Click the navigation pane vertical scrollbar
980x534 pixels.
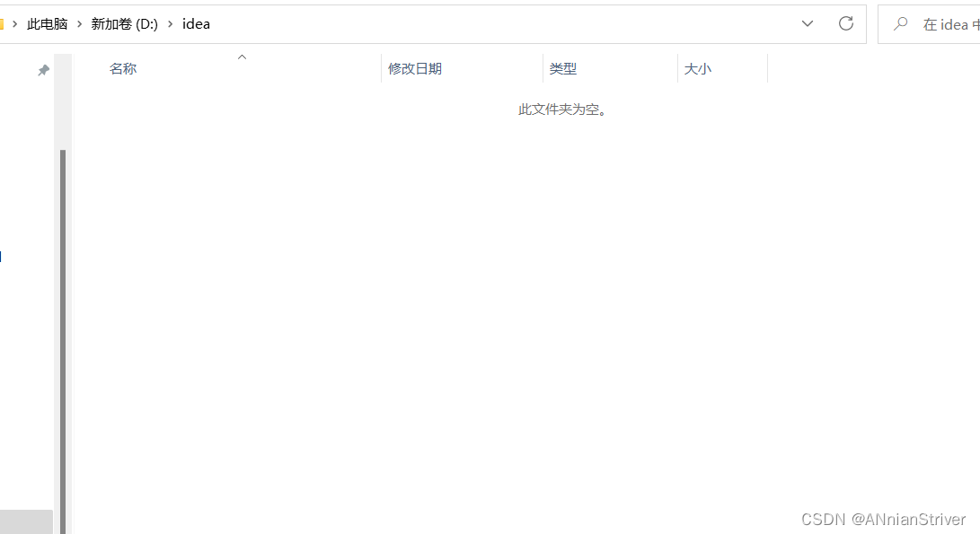[63, 341]
